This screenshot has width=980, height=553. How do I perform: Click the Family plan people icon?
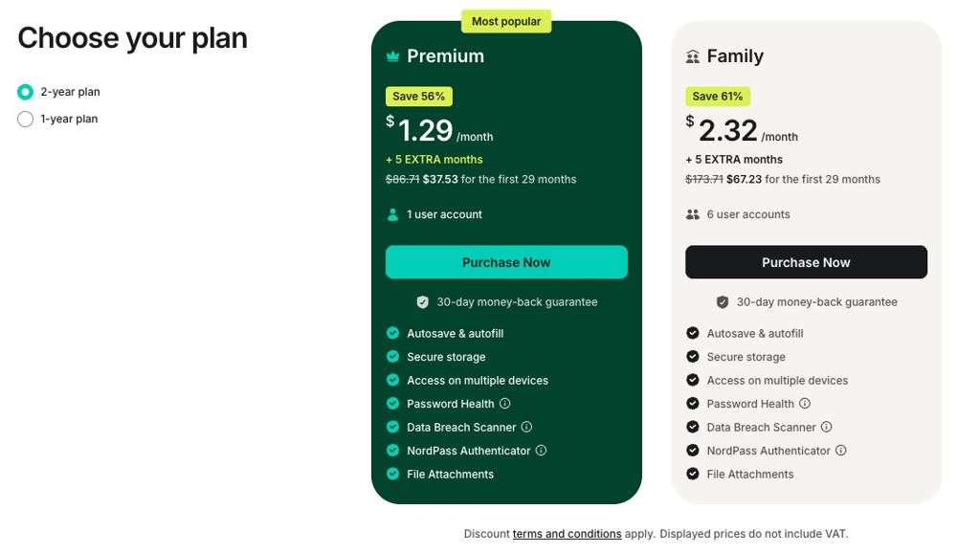693,56
